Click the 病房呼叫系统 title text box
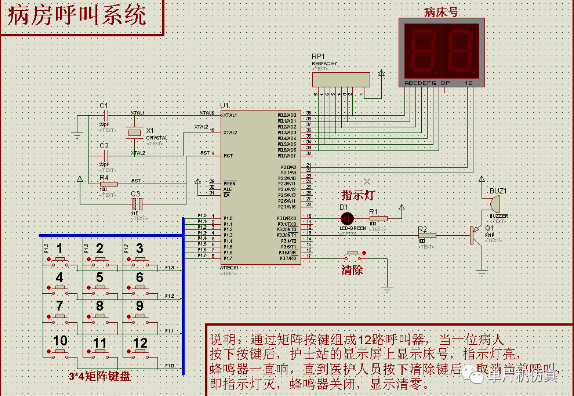Viewport: 574px width, 396px height. pyautogui.click(x=81, y=18)
